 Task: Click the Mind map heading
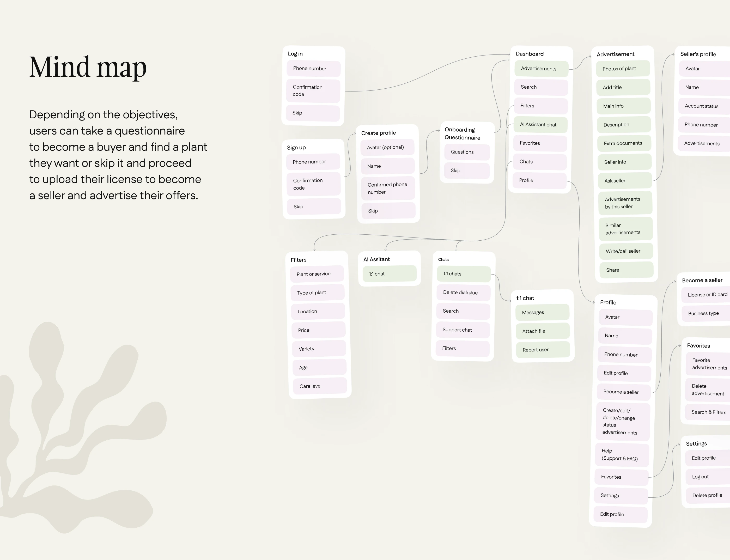pos(88,67)
